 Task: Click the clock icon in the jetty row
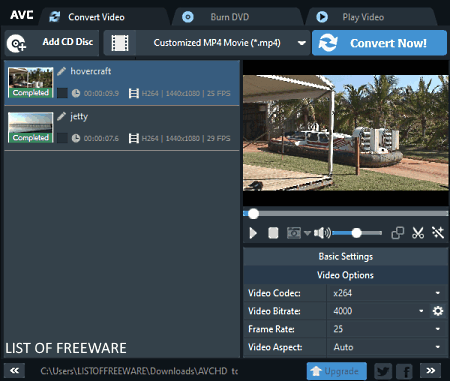click(x=76, y=138)
